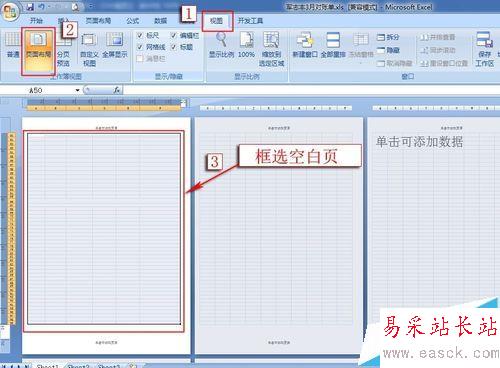
Task: Select the 视图 View ribbon tab
Action: click(x=216, y=21)
